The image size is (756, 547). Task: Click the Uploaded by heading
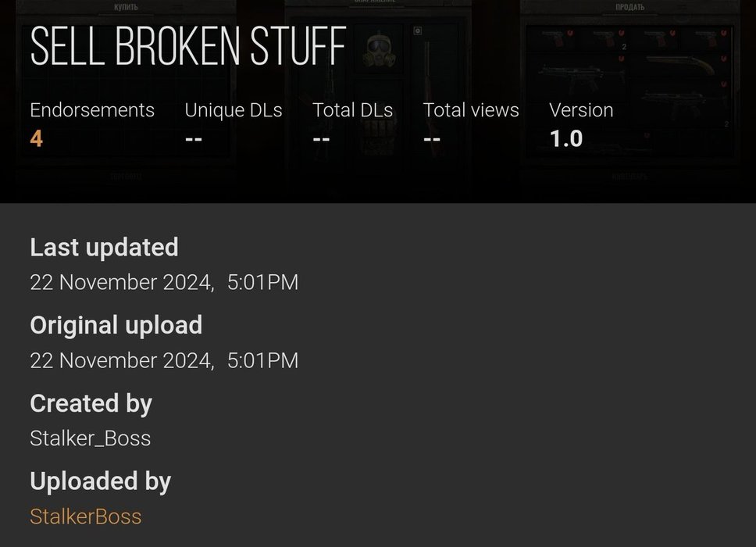click(100, 481)
